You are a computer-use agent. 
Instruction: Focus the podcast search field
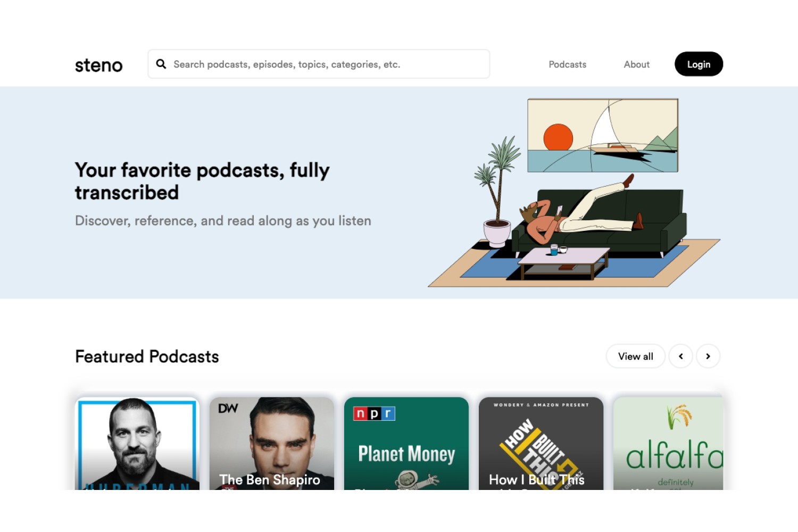(x=319, y=64)
